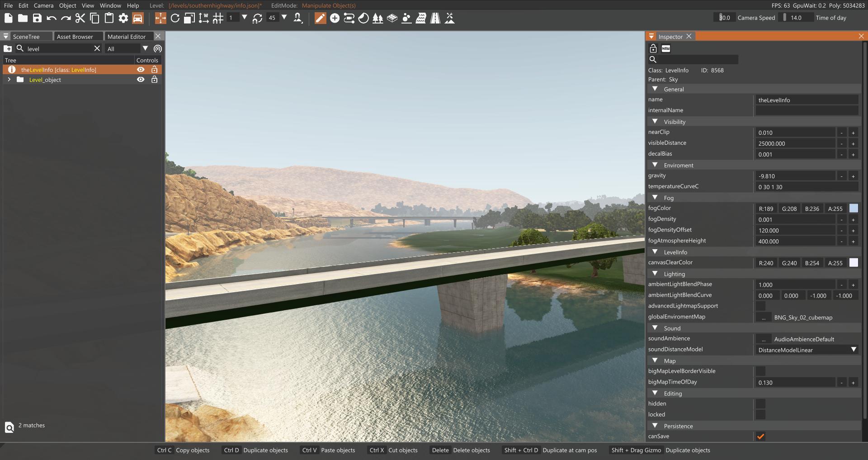Open the Create Object tool (plus circle)
Viewport: 868px width, 460px height.
click(335, 18)
